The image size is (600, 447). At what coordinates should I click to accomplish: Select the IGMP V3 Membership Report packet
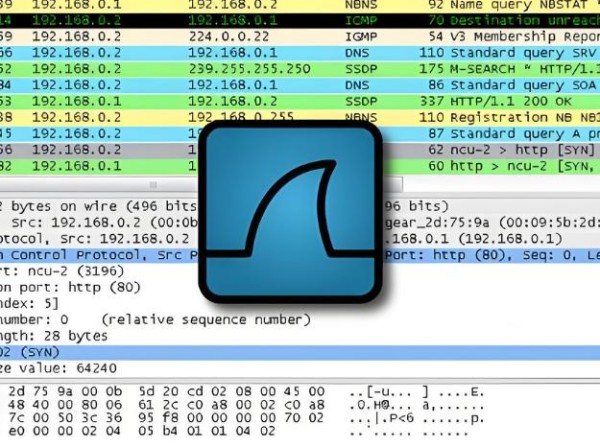click(x=300, y=37)
